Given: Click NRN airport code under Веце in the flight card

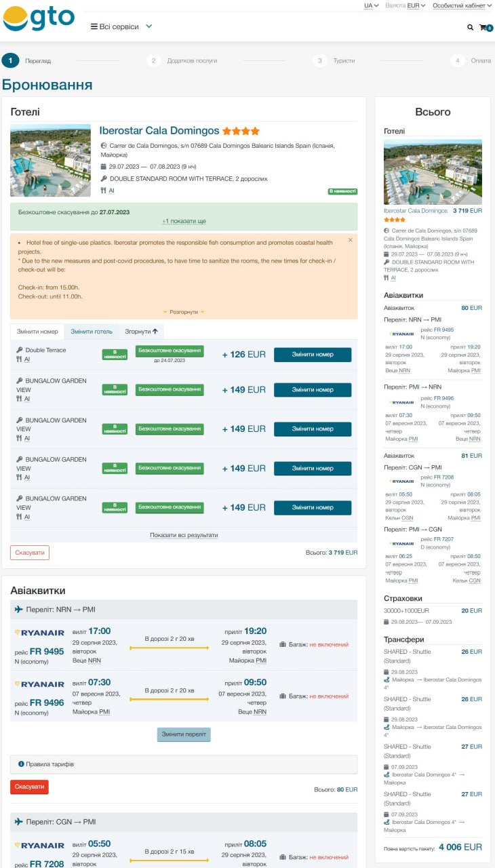Looking at the screenshot, I should pyautogui.click(x=94, y=660).
